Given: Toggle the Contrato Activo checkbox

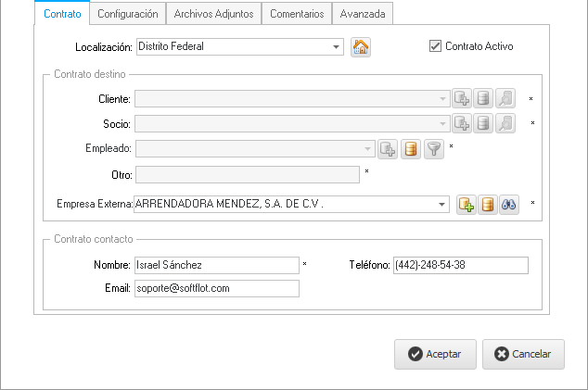Looking at the screenshot, I should click(x=435, y=45).
